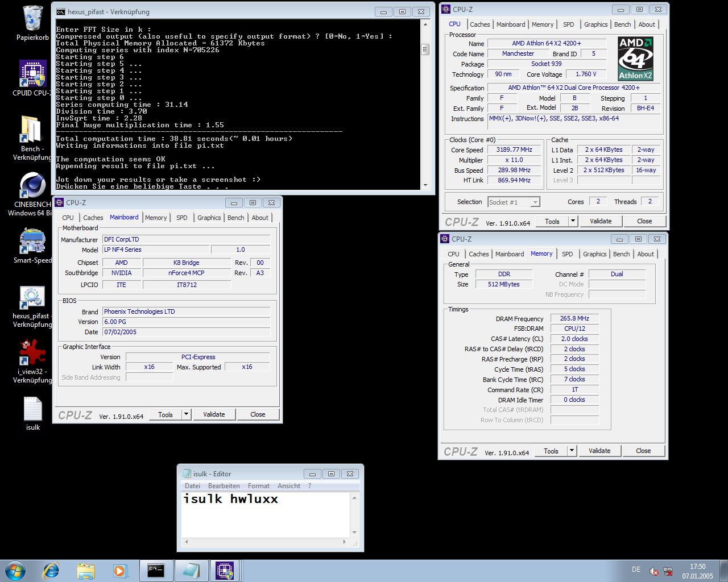Open the Ansicht menu in Editor
Viewport: 728px width, 582px height.
tap(289, 486)
